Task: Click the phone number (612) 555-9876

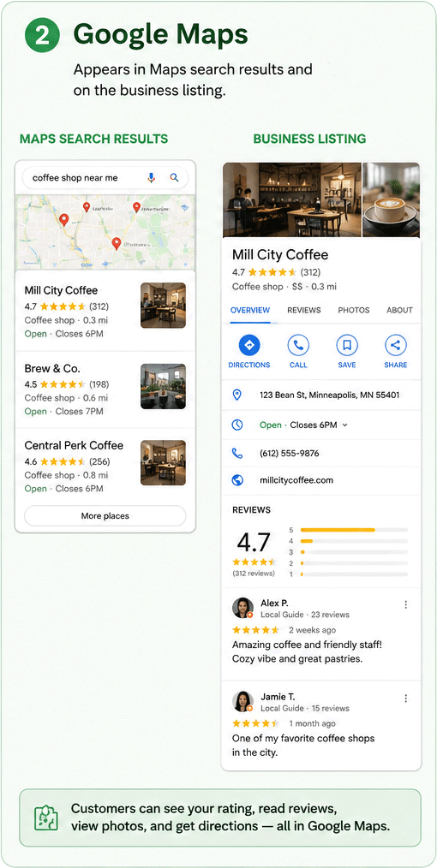Action: point(289,454)
